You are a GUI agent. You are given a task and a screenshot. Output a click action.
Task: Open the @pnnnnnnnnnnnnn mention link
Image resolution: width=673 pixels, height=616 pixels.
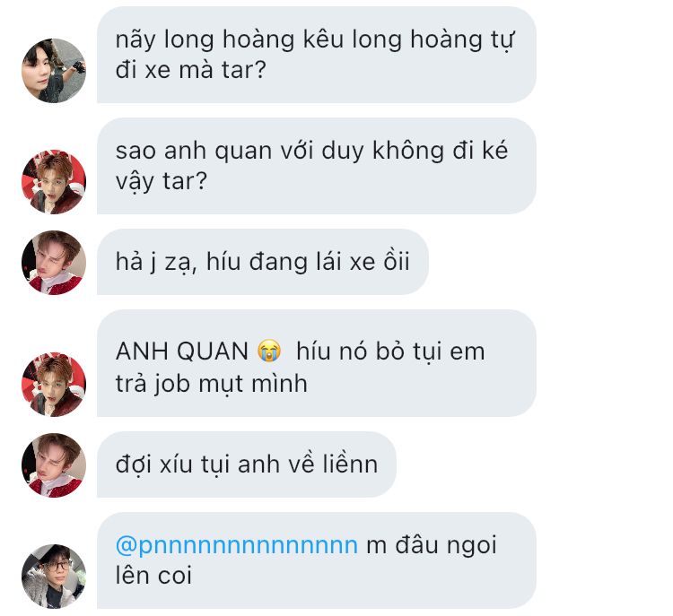click(237, 546)
